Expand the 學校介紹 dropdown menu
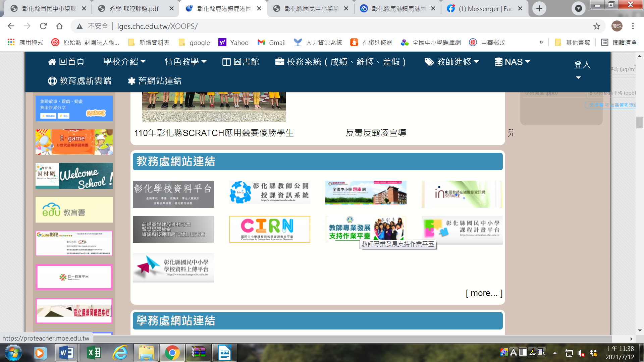The height and width of the screenshot is (362, 644). (x=124, y=62)
